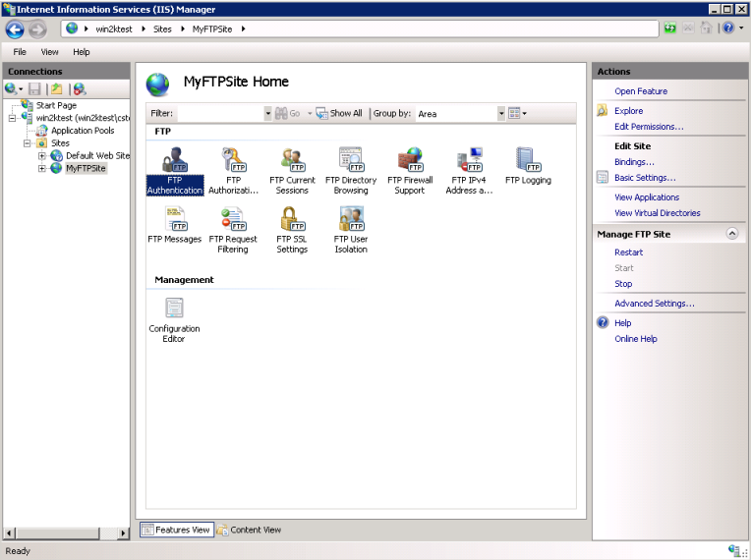Click the Up folder icon in Connections toolbar
This screenshot has height=560, width=751.
[x=57, y=88]
